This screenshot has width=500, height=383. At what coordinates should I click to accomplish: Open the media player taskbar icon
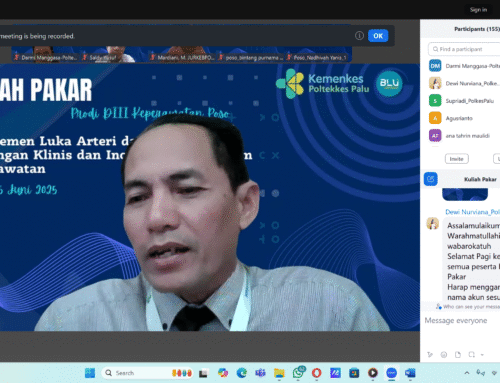pos(373,373)
